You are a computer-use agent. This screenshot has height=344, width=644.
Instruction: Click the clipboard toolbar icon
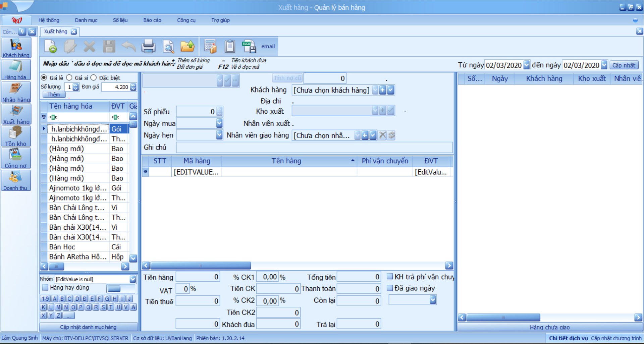[230, 46]
